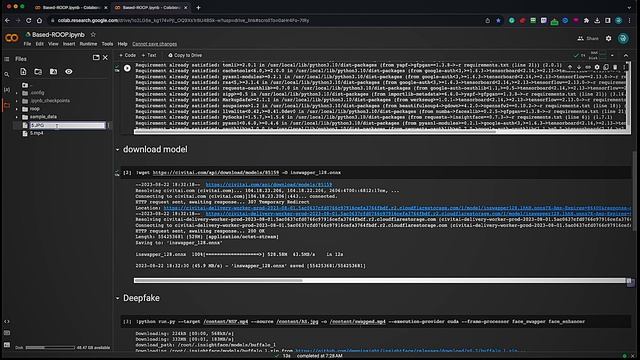640x360 pixels.
Task: Expand the .config folder
Action: pyautogui.click(x=17, y=93)
